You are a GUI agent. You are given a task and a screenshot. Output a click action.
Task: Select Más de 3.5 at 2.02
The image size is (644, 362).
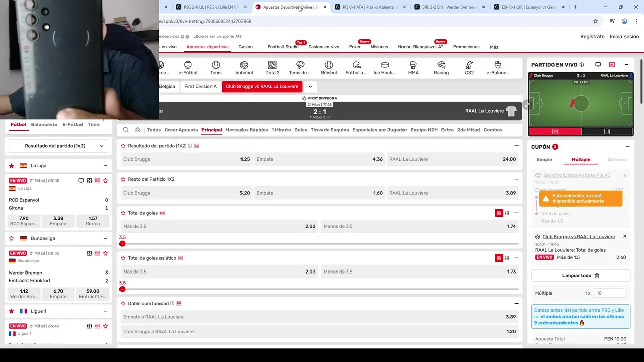click(219, 226)
